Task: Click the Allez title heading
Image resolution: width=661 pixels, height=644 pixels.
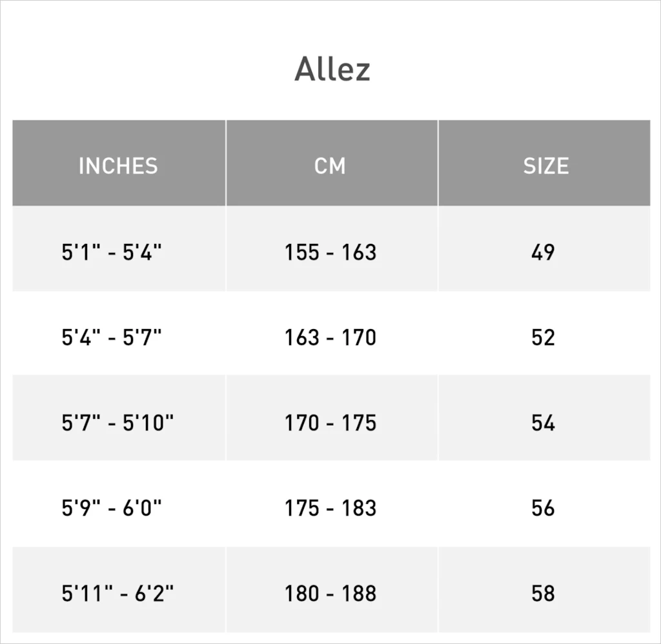Action: tap(332, 69)
